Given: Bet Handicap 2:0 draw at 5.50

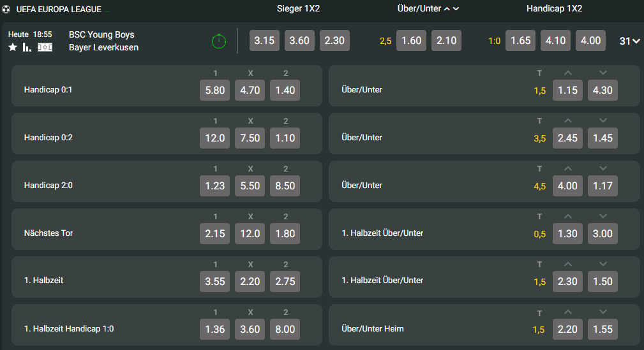Looking at the screenshot, I should (250, 186).
